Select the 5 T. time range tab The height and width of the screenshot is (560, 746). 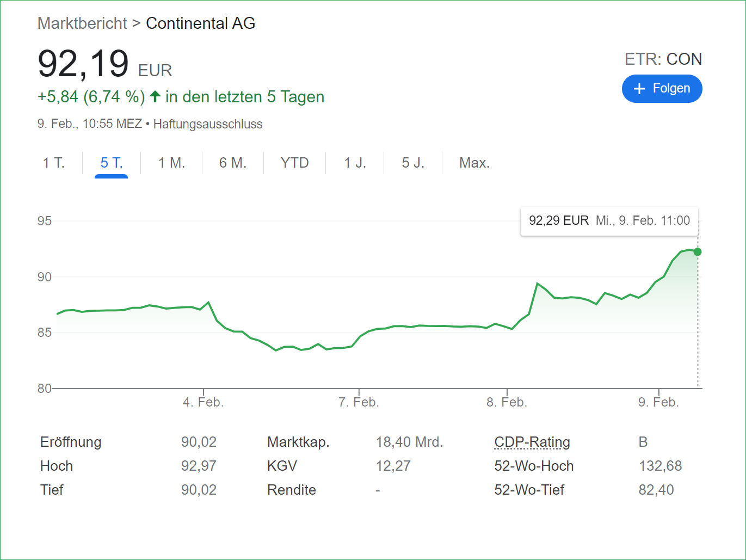(112, 163)
